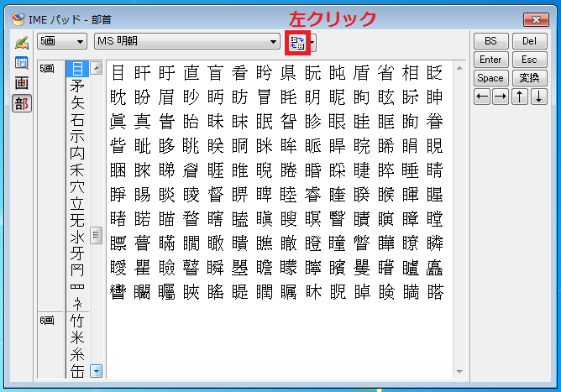Insert kanji 眉 from the grid
This screenshot has width=561, height=392.
tap(167, 97)
